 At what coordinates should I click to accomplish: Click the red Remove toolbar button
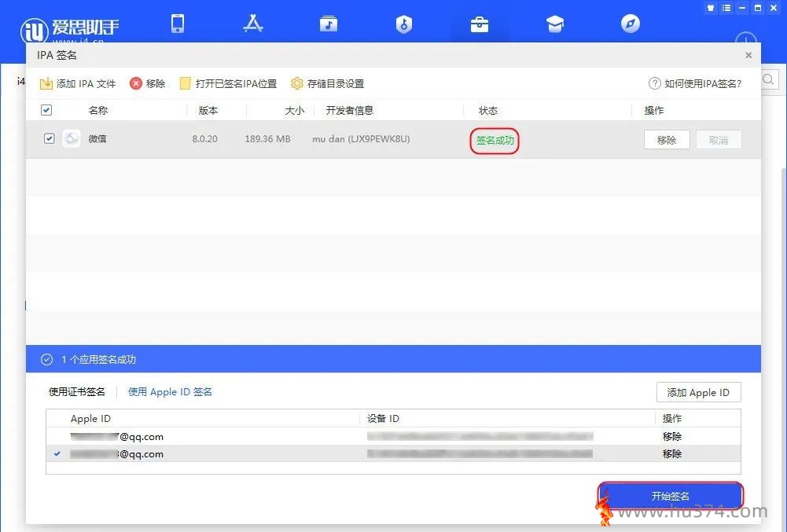click(x=148, y=83)
